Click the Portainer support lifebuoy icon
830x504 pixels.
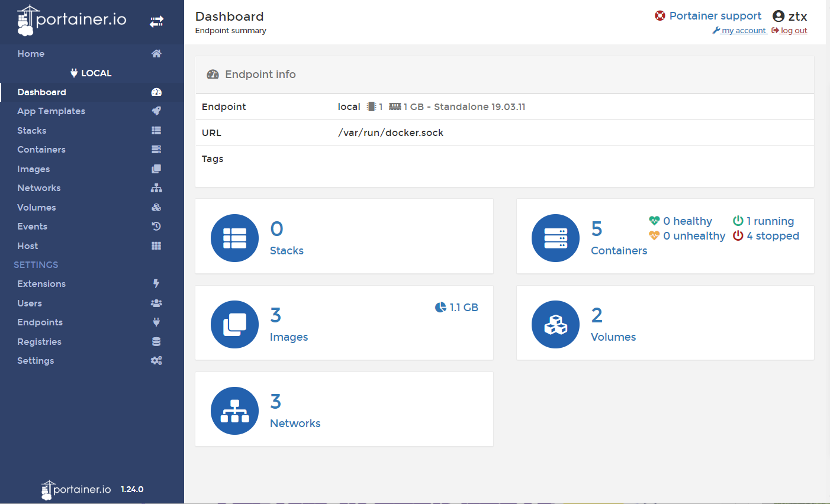660,15
